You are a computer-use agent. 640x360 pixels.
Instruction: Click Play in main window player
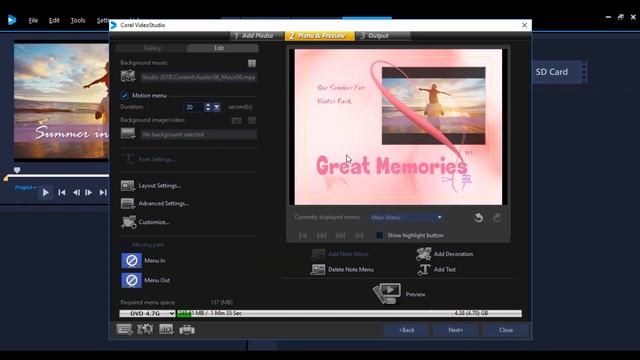[x=46, y=192]
